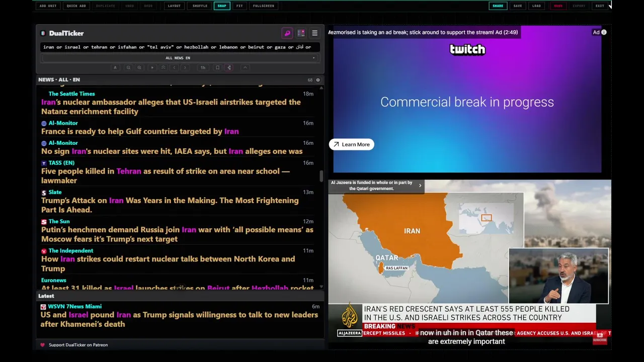Click the keyword search query field

click(180, 47)
